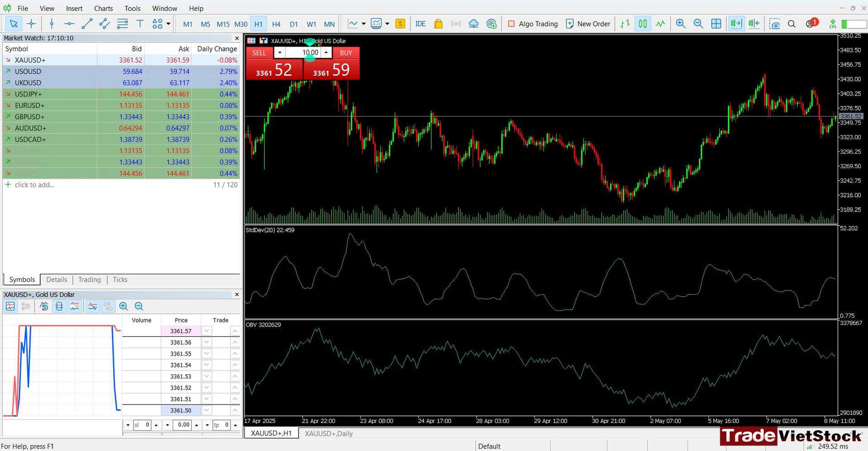Open the search magnifier in toolbar
This screenshot has height=451, width=868.
pos(792,23)
